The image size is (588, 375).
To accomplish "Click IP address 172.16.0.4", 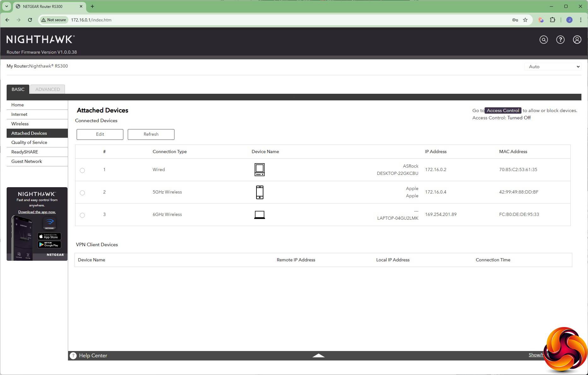I will (x=436, y=192).
